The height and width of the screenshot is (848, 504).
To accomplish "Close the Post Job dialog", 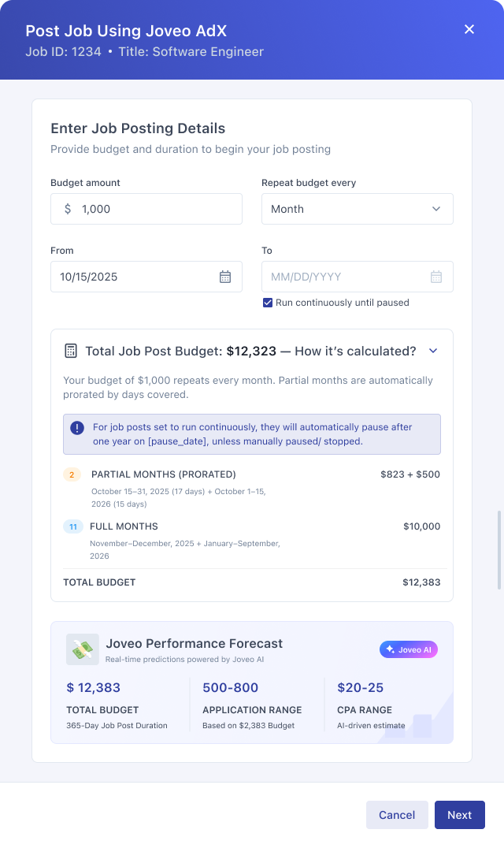I will (x=469, y=29).
